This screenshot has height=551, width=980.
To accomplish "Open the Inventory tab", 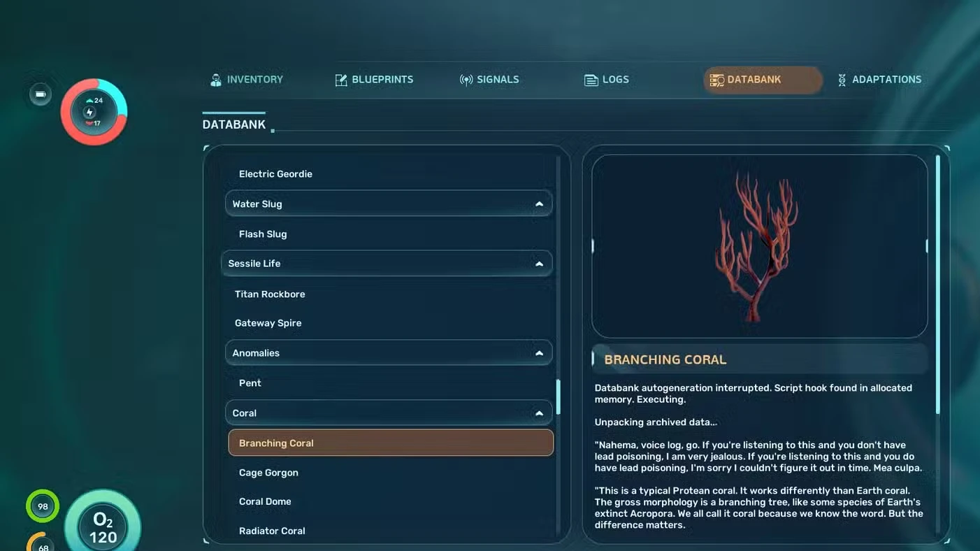I will (x=247, y=80).
